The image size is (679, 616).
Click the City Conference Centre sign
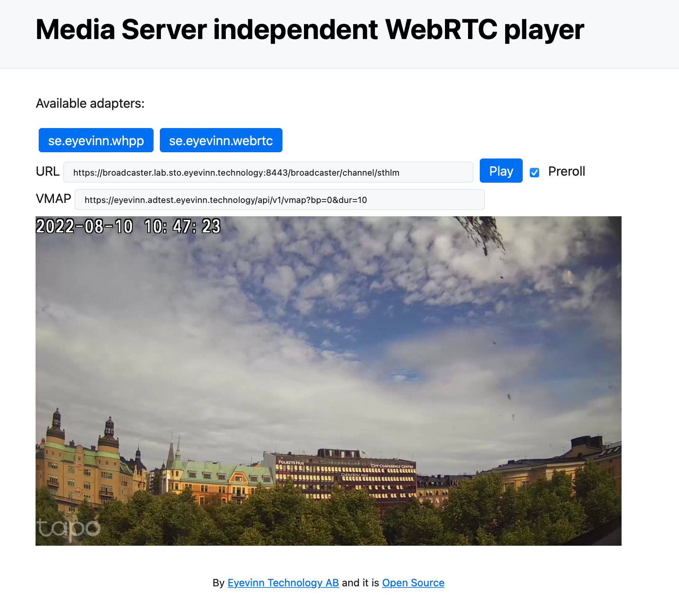(392, 466)
